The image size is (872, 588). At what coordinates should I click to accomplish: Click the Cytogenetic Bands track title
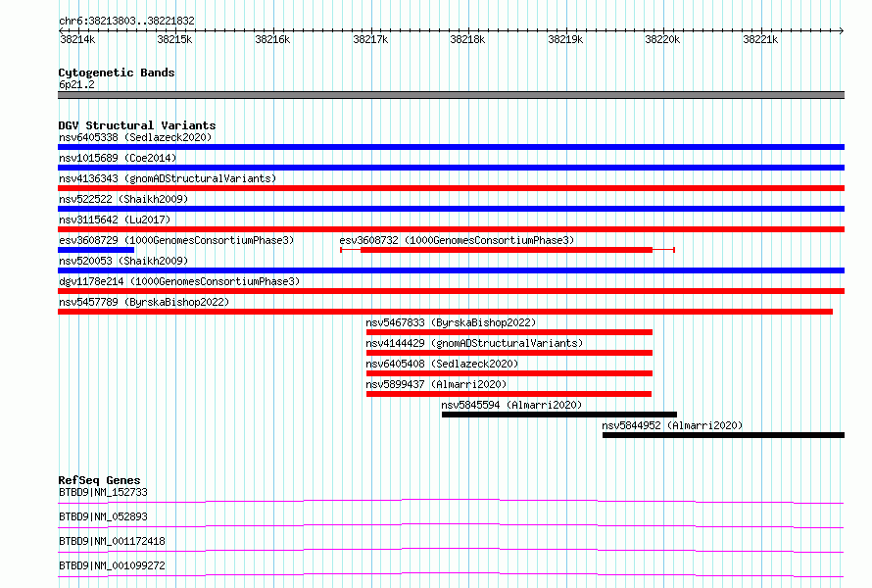point(117,73)
